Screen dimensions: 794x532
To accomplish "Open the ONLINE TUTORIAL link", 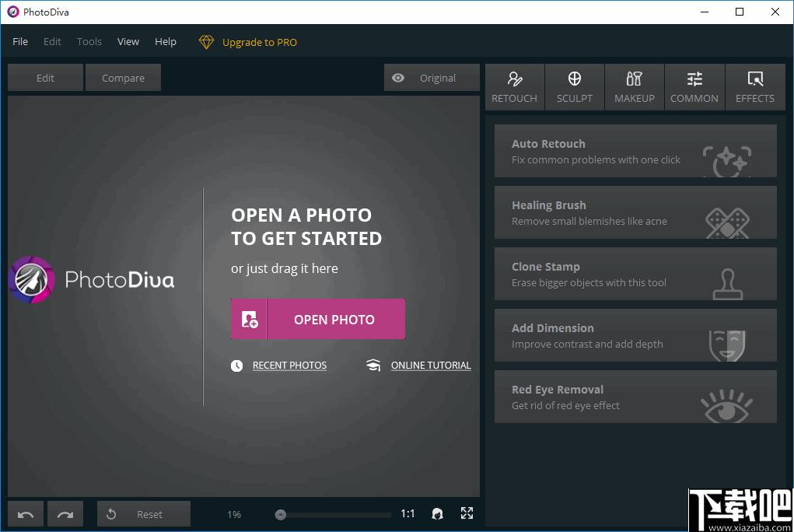I will pyautogui.click(x=431, y=366).
